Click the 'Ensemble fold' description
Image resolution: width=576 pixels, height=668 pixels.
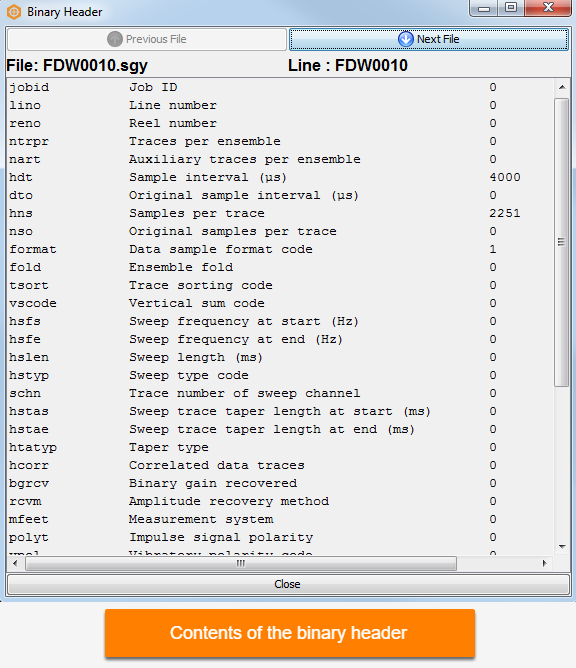tap(181, 268)
